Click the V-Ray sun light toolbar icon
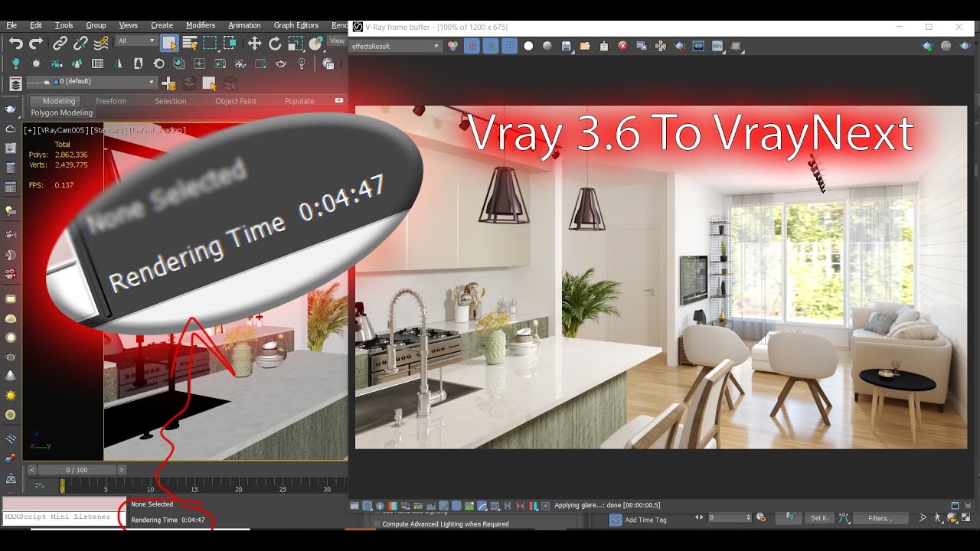The width and height of the screenshot is (980, 551). pos(36,64)
